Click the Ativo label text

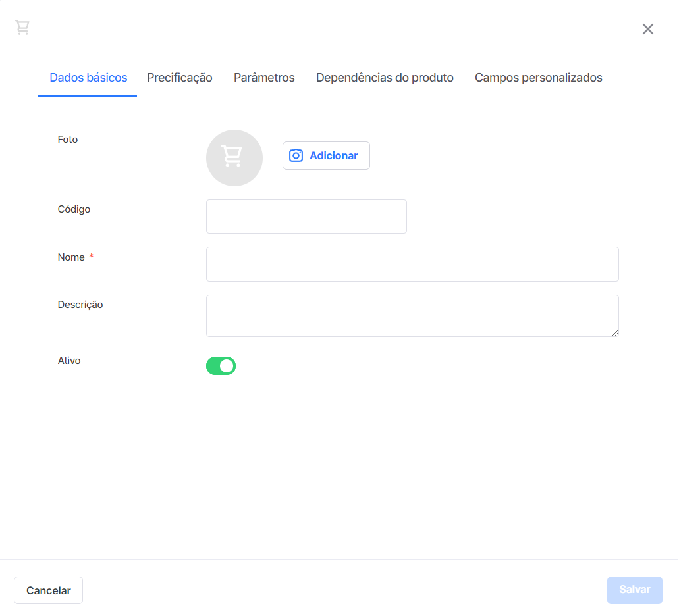click(69, 361)
